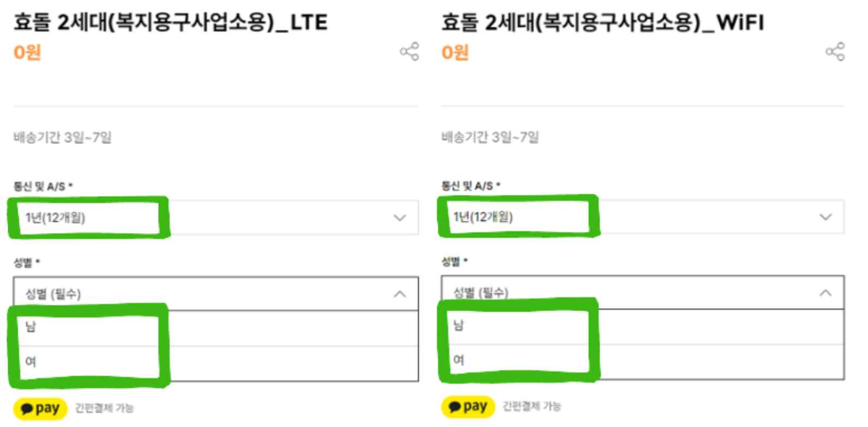
Task: Click the 0원 price of the LTE product
Action: (27, 53)
